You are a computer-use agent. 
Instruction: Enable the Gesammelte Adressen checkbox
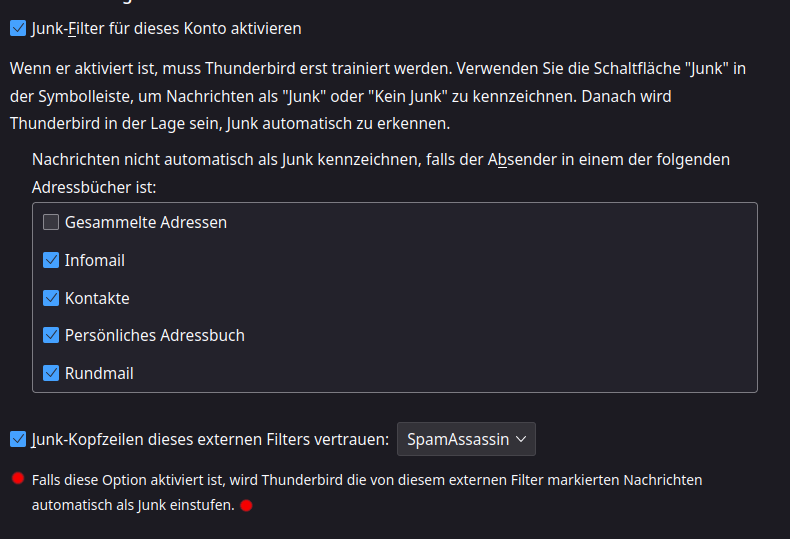point(51,222)
